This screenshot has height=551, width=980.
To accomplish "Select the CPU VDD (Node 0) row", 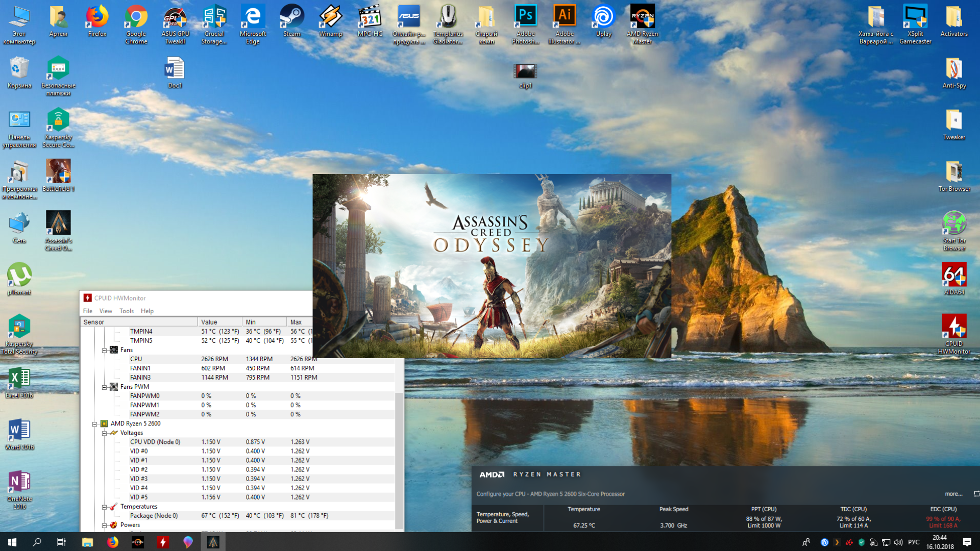I will (155, 442).
